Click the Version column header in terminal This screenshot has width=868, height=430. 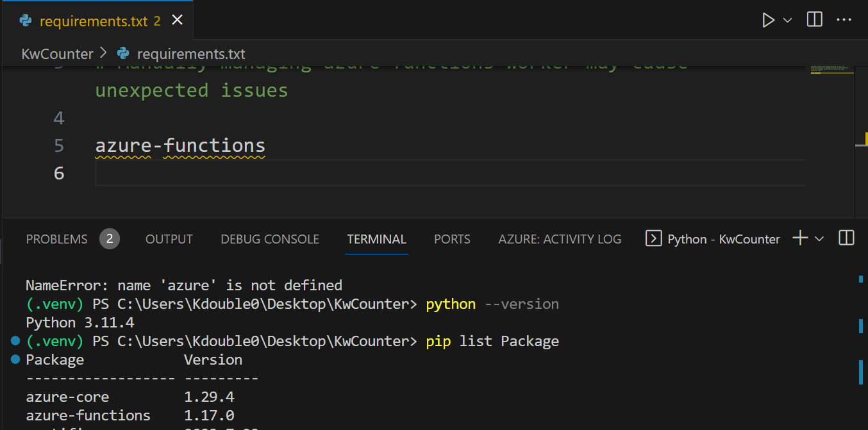click(x=213, y=360)
